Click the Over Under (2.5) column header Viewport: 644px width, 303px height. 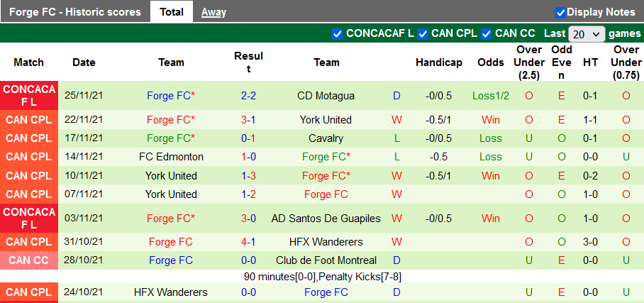coord(529,62)
